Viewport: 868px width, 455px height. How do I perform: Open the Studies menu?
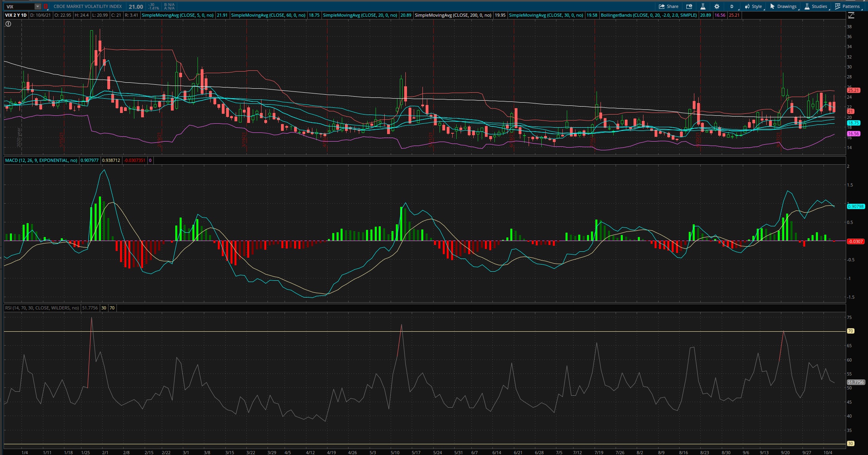tap(816, 6)
